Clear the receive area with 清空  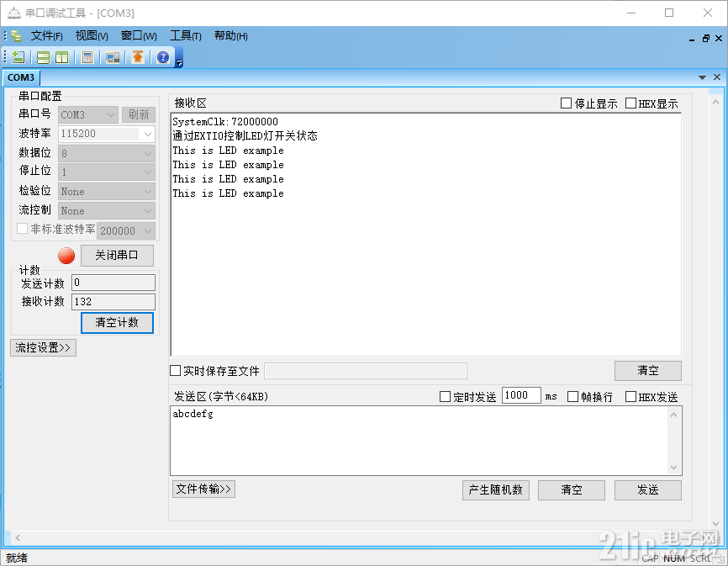pos(647,371)
